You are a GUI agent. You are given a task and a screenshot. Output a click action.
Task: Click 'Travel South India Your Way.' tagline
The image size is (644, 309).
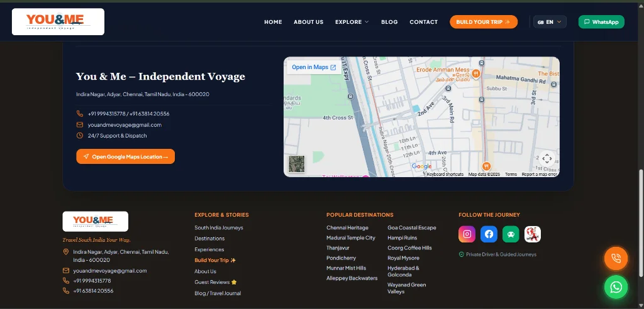coord(96,240)
